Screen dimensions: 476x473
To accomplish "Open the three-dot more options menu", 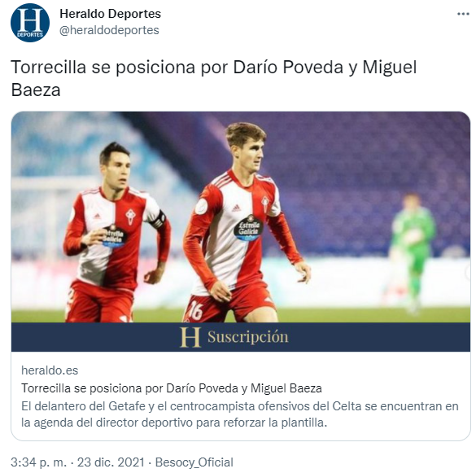I will point(463,14).
